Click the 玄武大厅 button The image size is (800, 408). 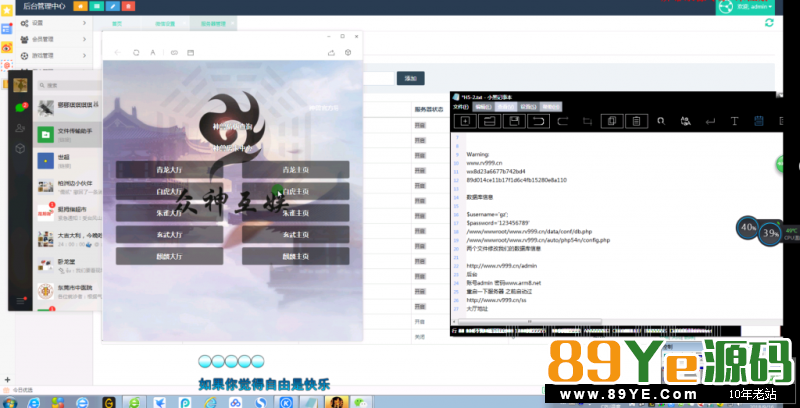(169, 235)
